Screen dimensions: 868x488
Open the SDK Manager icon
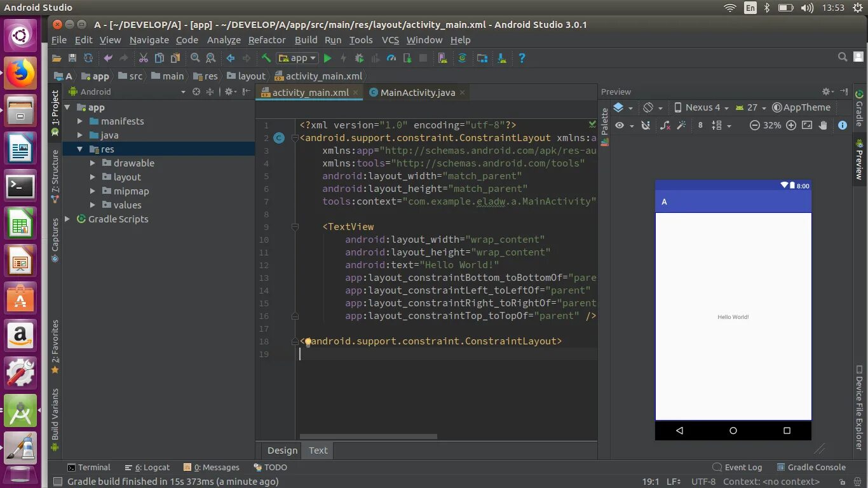pyautogui.click(x=502, y=58)
